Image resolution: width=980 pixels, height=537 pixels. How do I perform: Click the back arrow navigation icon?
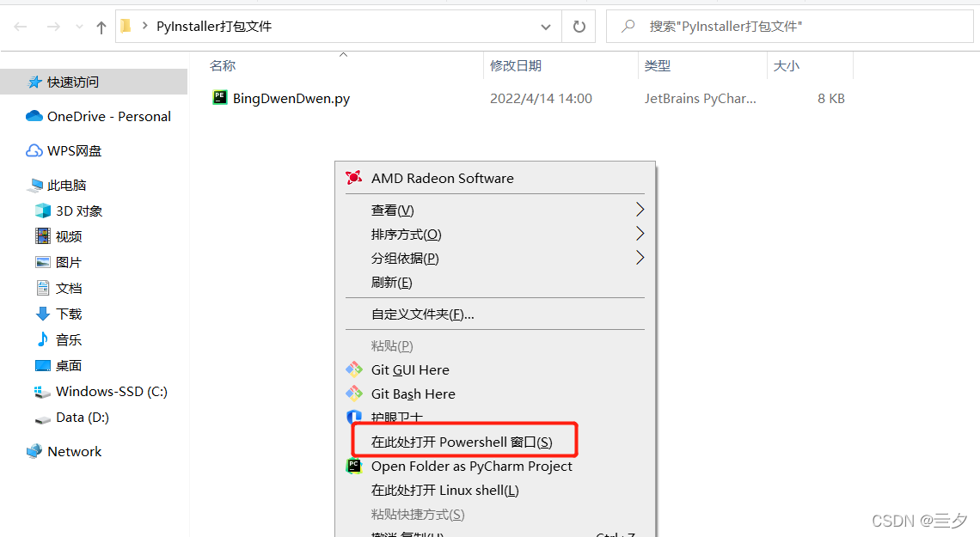21,27
